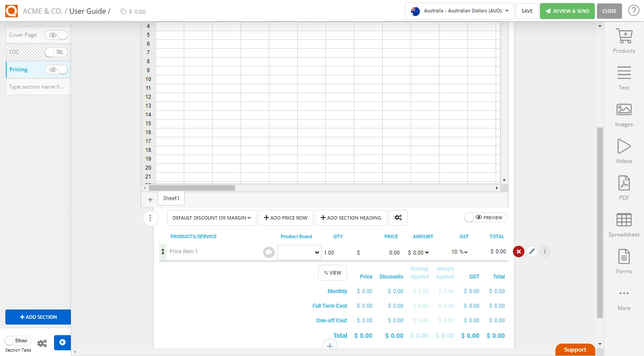This screenshot has height=356, width=644.
Task: Insert a PDF from the sidebar
Action: pos(624,188)
